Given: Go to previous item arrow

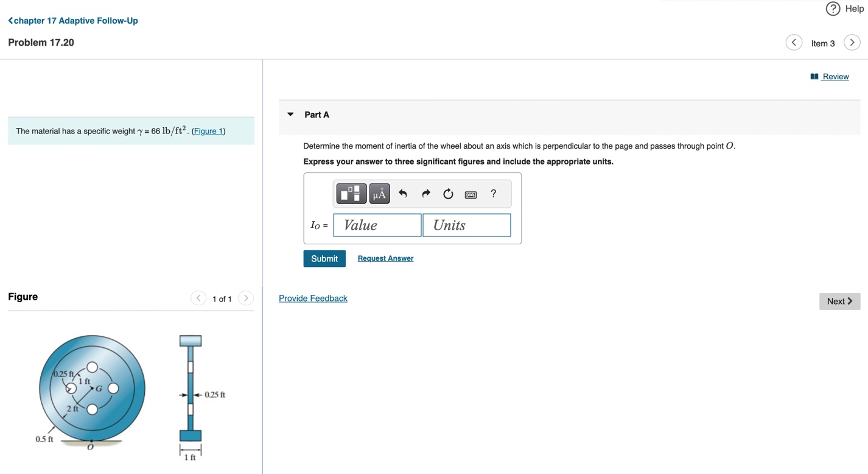Looking at the screenshot, I should tap(794, 43).
